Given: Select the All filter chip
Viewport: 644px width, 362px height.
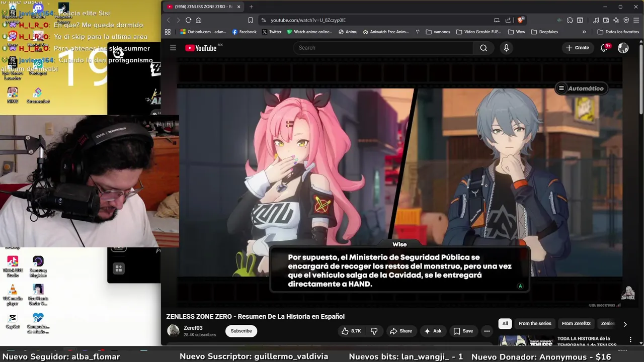Looking at the screenshot, I should coord(505,323).
